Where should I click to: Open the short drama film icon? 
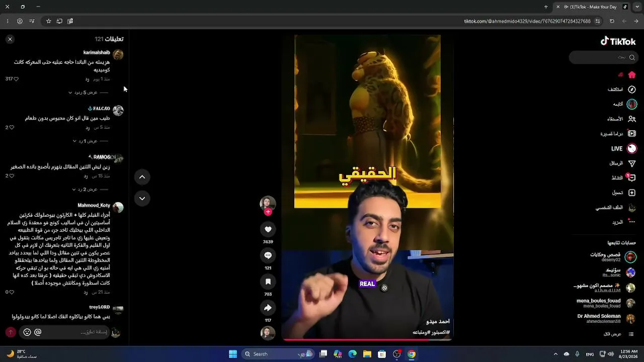pyautogui.click(x=632, y=134)
